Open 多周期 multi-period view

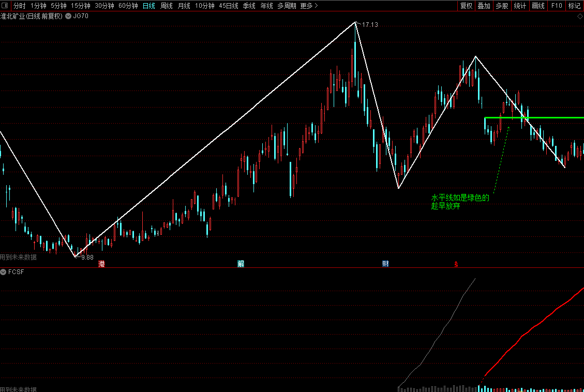click(287, 6)
